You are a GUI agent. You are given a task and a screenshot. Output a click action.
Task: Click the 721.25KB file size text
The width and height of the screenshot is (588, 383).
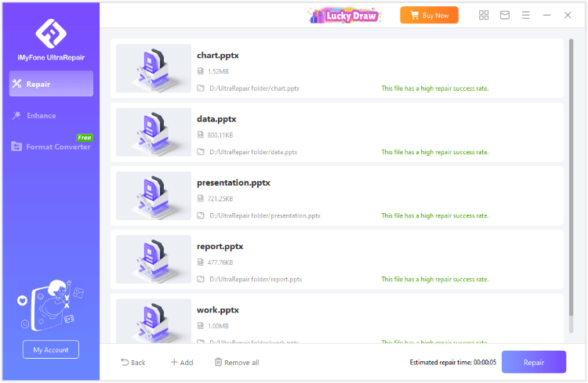(x=220, y=199)
